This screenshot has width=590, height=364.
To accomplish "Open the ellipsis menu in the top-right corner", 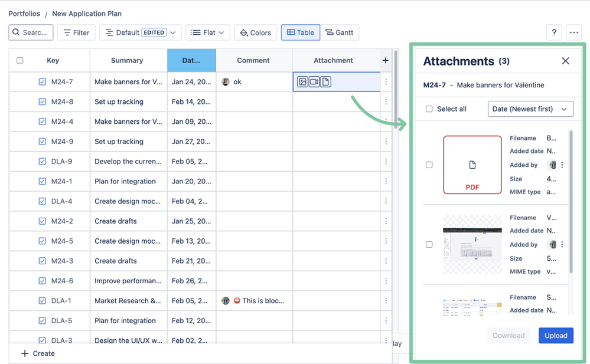I will click(x=573, y=32).
